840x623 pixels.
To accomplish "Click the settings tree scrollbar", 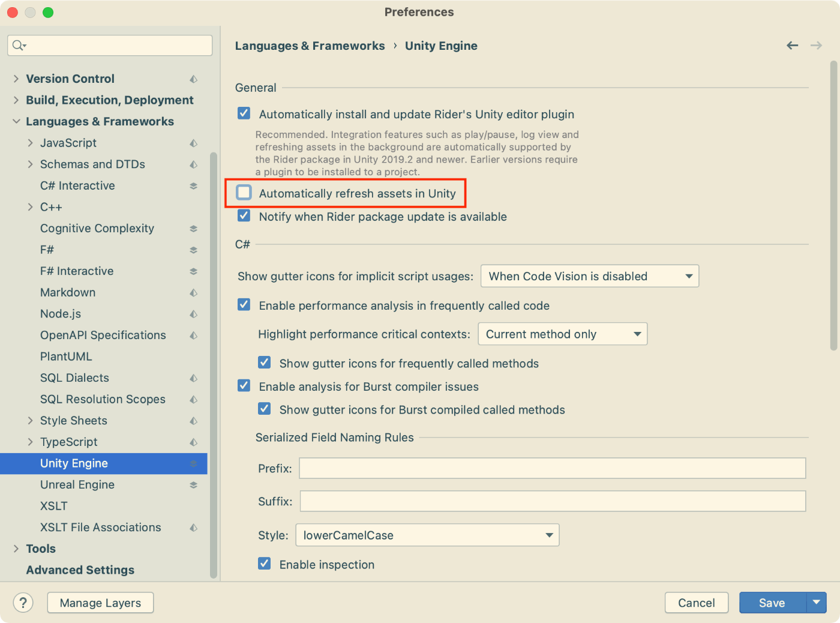I will tap(213, 365).
